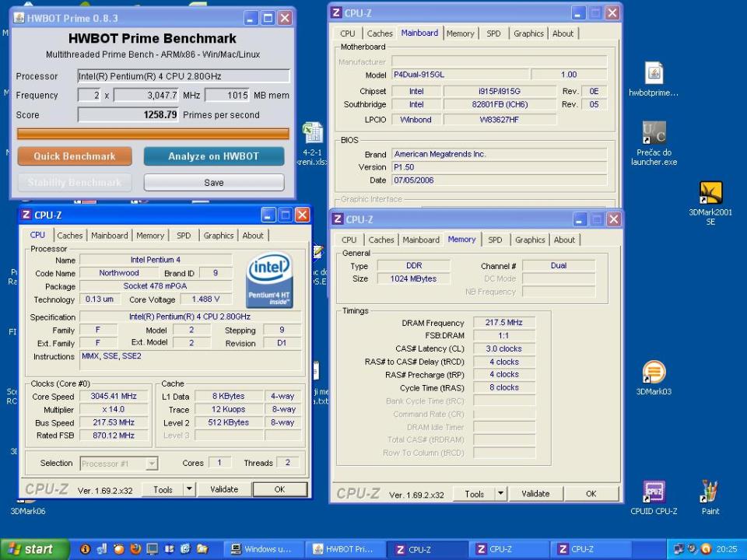Click the orange round icon in the system tray

click(706, 549)
